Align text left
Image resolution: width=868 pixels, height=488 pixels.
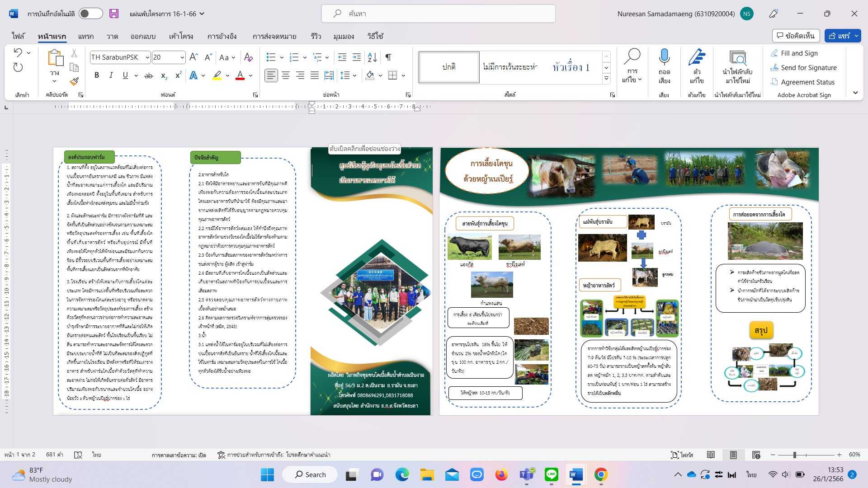(x=271, y=75)
